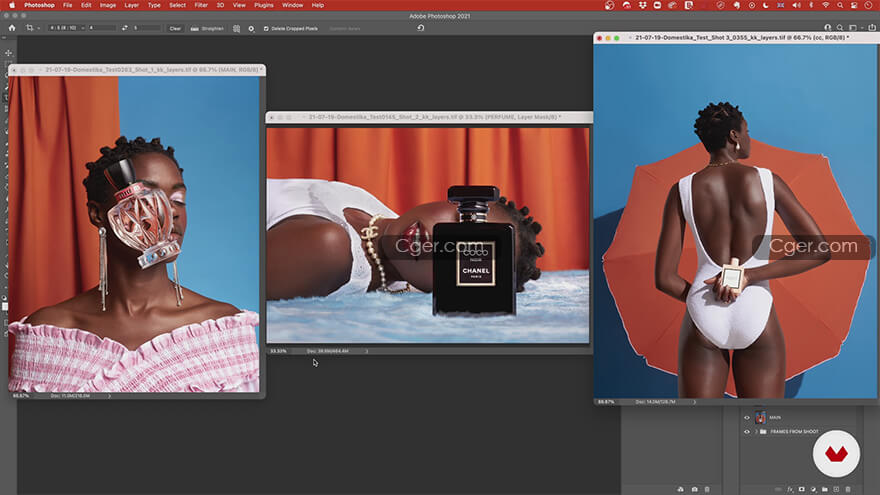Create a new group folder icon
880x495 pixels.
(x=824, y=489)
